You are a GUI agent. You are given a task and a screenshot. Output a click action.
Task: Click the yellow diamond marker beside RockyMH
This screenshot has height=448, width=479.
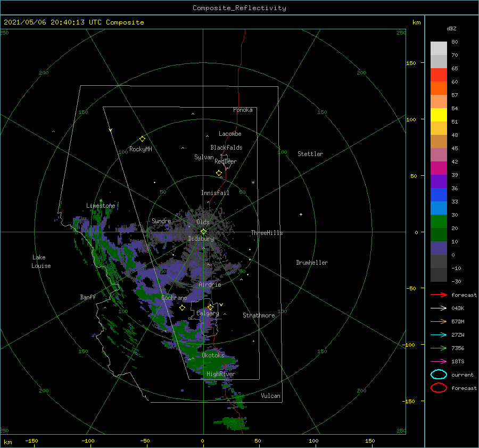[142, 139]
